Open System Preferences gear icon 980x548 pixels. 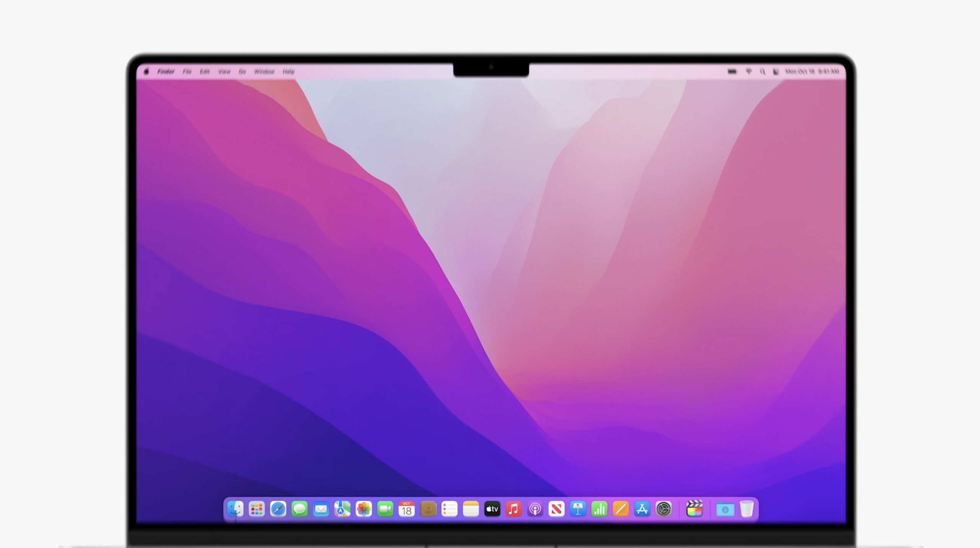coord(663,509)
